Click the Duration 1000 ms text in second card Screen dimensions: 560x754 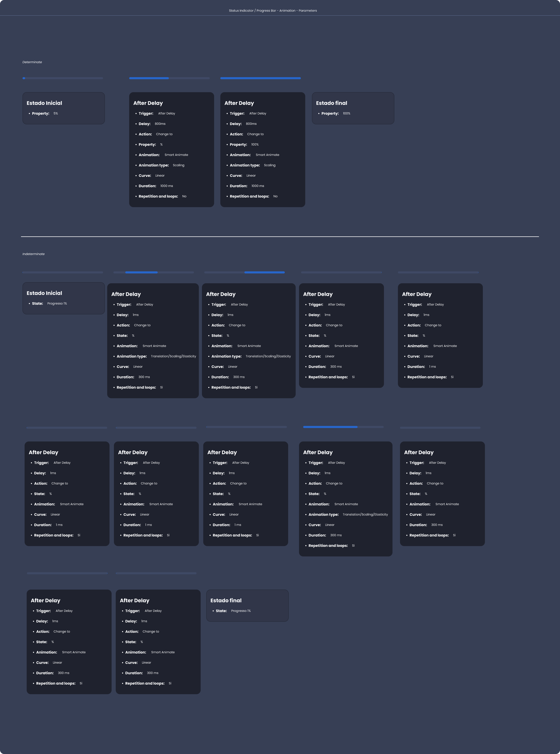pyautogui.click(x=166, y=186)
